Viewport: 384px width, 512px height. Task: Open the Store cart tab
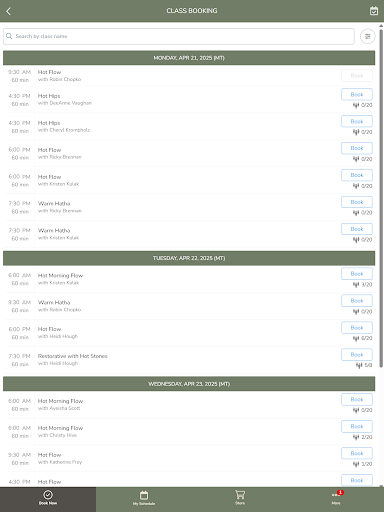[x=240, y=498]
